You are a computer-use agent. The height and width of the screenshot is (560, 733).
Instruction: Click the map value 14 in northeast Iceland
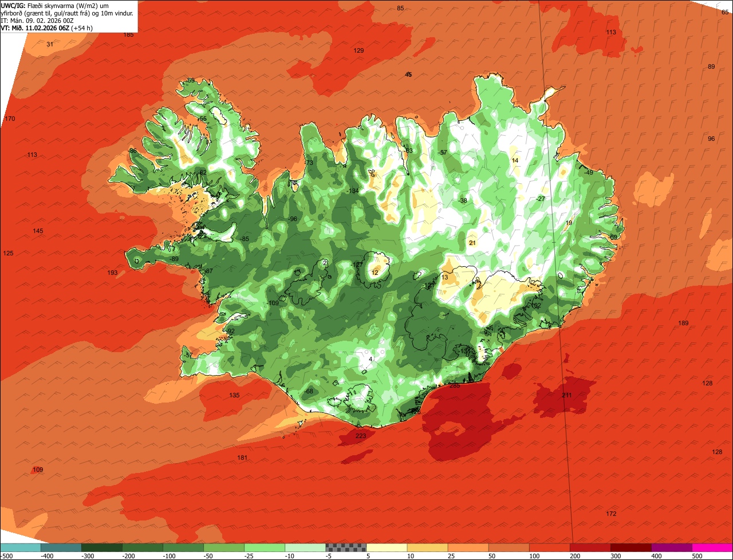(x=515, y=161)
